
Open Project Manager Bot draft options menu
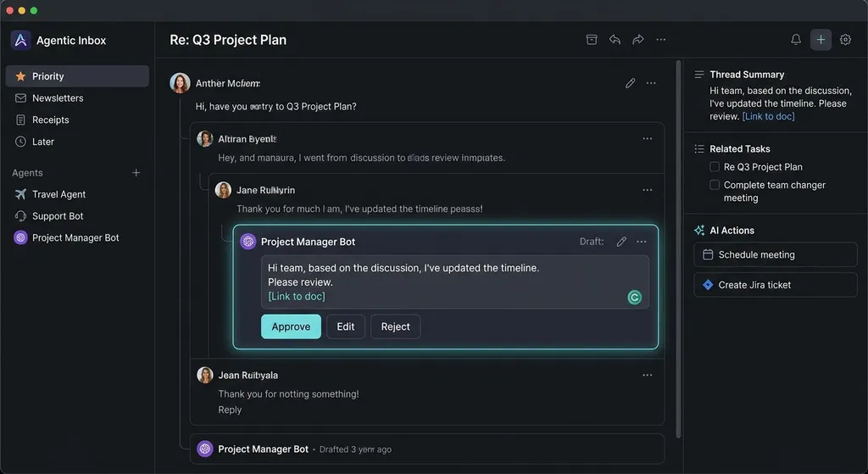click(642, 242)
